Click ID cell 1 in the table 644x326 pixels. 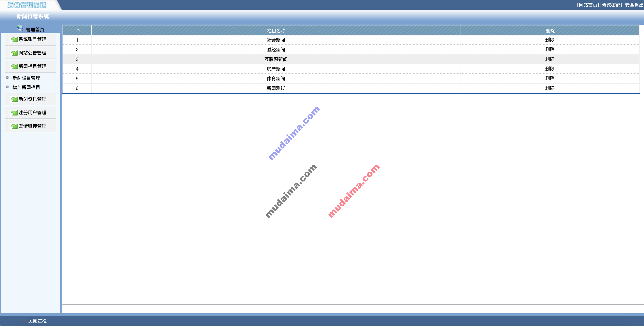point(77,40)
